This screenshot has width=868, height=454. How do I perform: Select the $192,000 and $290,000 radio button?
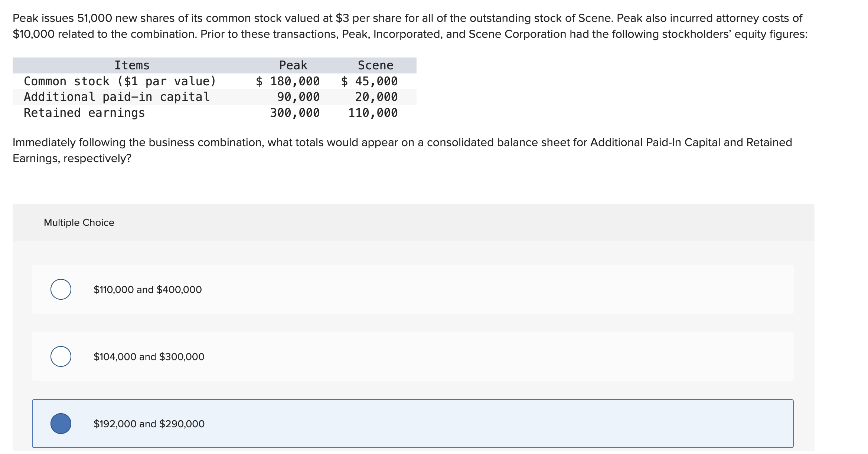[x=61, y=424]
